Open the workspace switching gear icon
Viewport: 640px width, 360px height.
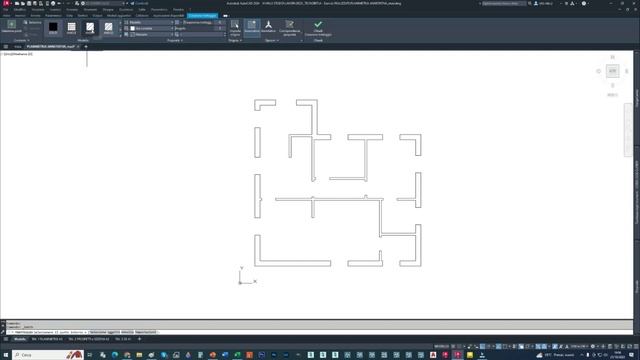click(x=593, y=347)
